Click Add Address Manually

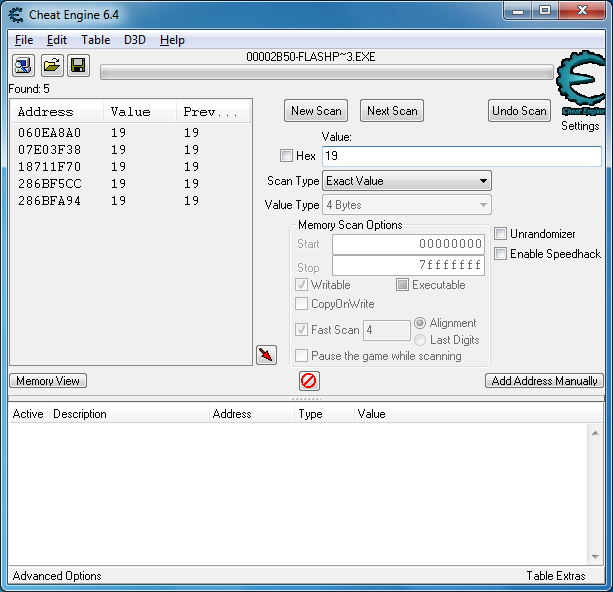pyautogui.click(x=544, y=381)
